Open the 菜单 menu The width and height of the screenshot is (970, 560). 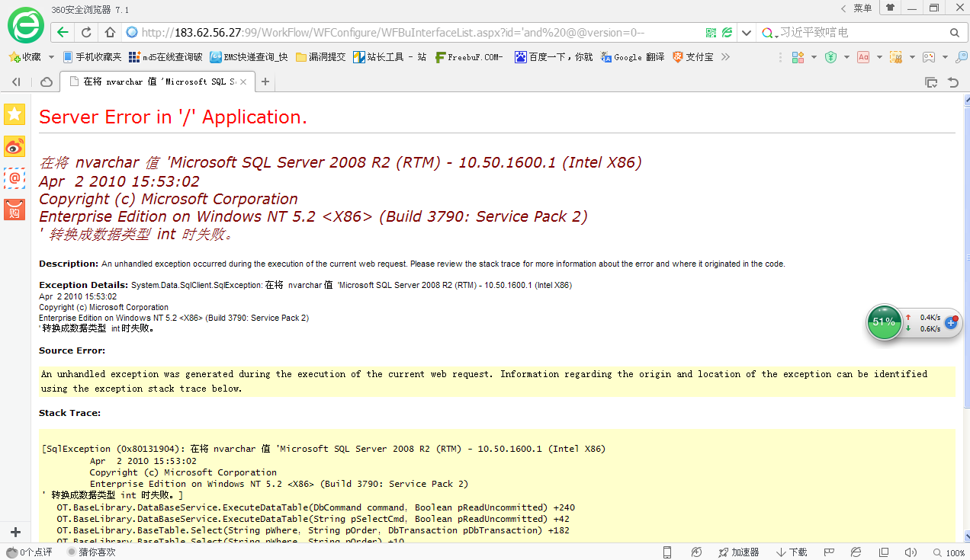[x=862, y=8]
